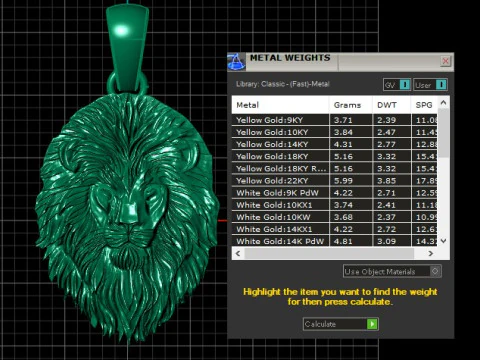Select the White Gold:14KX1 row
This screenshot has width=480, height=360.
point(334,229)
